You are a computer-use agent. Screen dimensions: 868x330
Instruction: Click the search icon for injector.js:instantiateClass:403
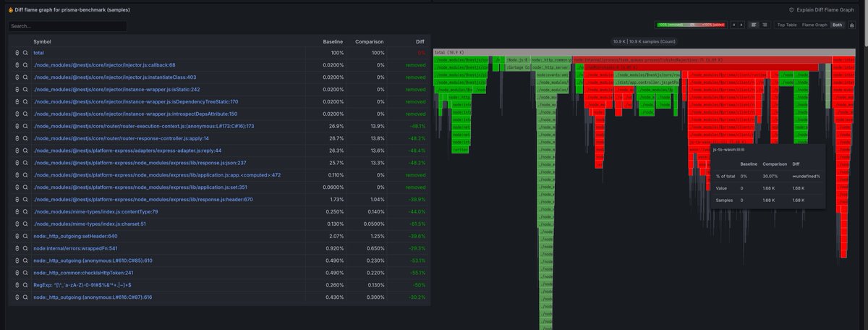(x=25, y=77)
